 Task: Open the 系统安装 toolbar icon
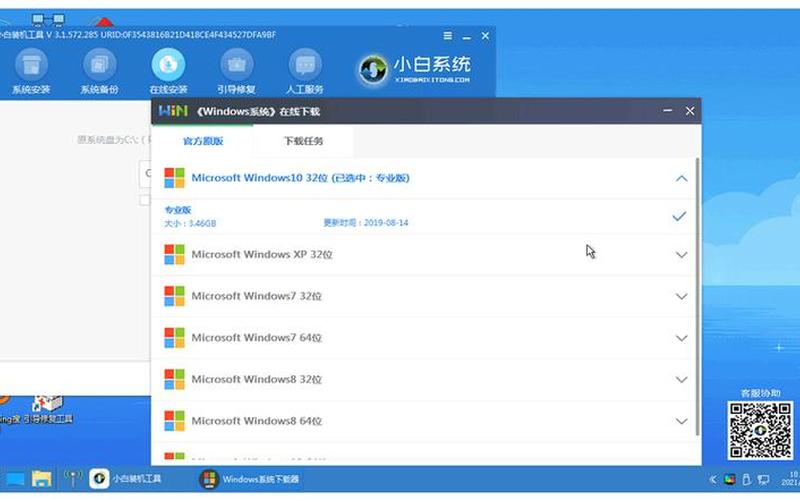click(31, 71)
